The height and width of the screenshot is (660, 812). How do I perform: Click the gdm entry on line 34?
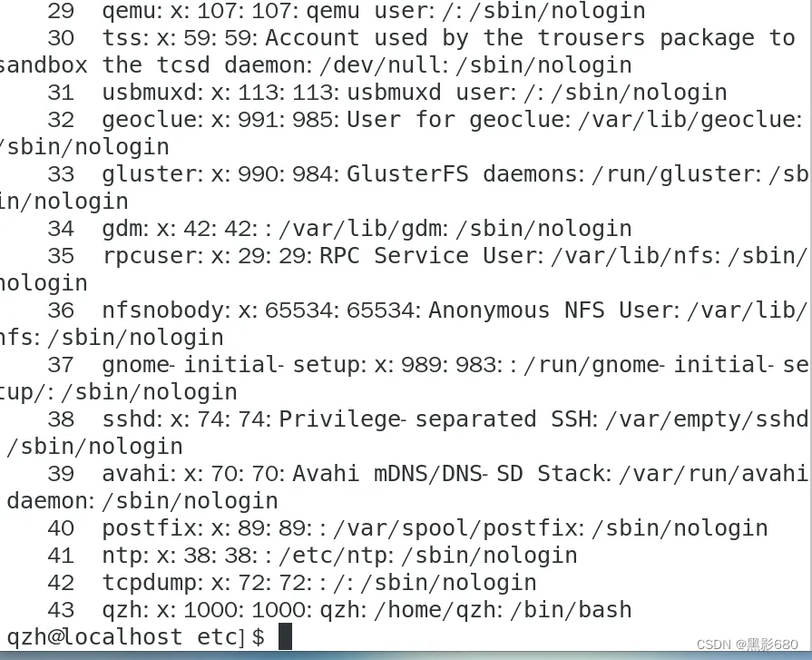click(339, 229)
